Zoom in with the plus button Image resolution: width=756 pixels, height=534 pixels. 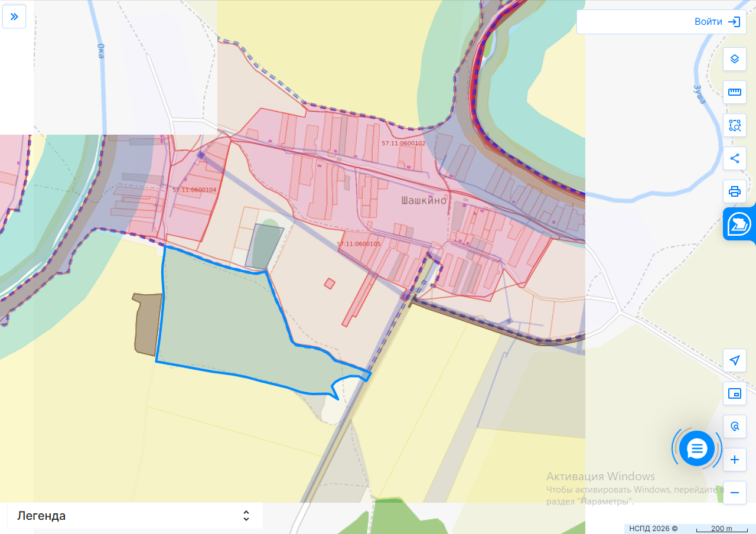tap(735, 460)
